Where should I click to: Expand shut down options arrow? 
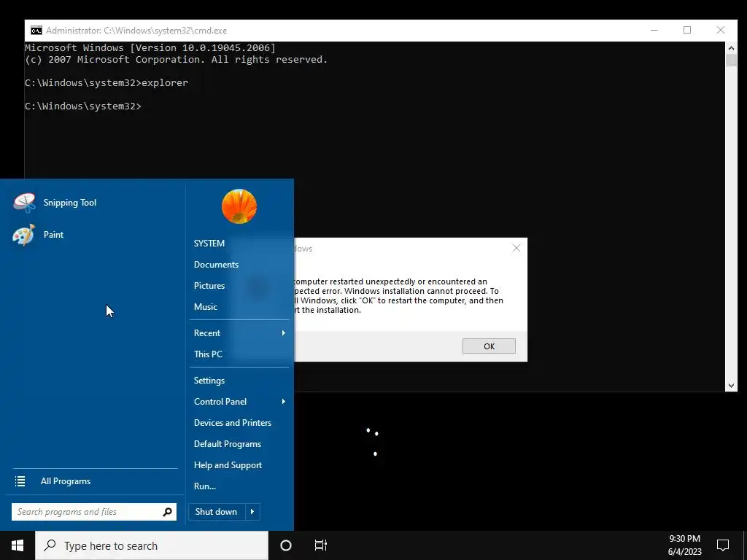[x=252, y=512]
